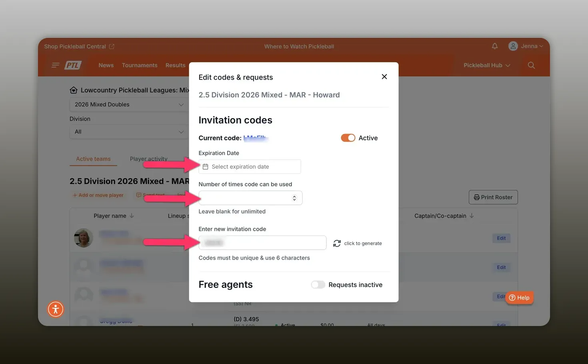The height and width of the screenshot is (364, 588).
Task: Sort by the Captain/Co-captain column arrow
Action: 472,216
